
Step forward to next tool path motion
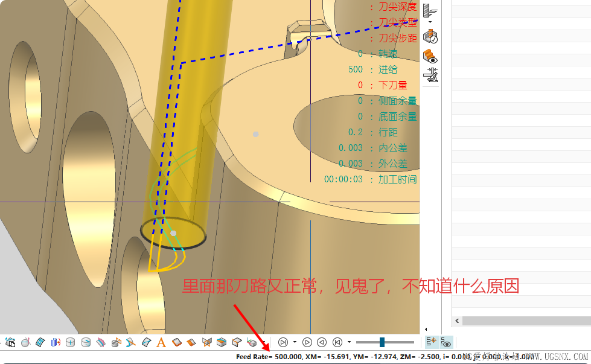click(x=283, y=342)
